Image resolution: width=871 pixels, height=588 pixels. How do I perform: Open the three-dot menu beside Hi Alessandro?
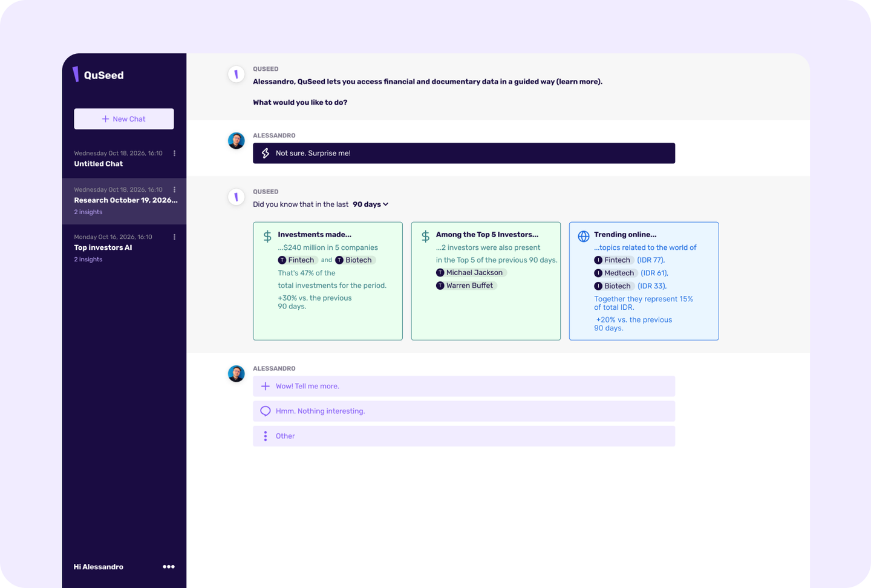point(169,567)
